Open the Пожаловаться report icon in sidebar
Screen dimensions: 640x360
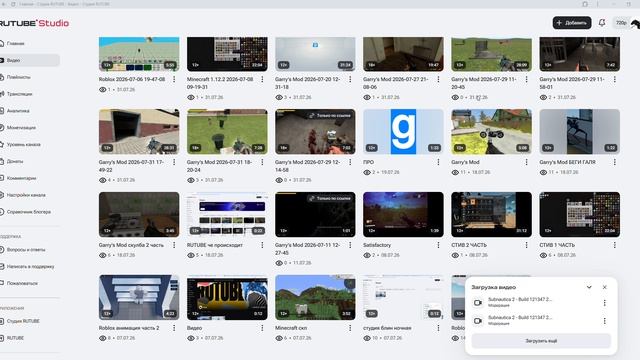coord(2,283)
